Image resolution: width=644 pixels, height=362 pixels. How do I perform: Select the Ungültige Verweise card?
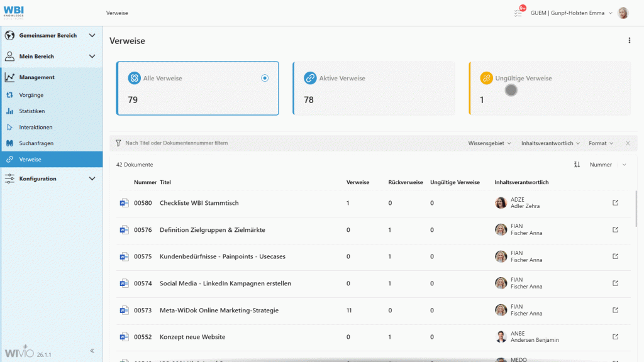pyautogui.click(x=550, y=88)
